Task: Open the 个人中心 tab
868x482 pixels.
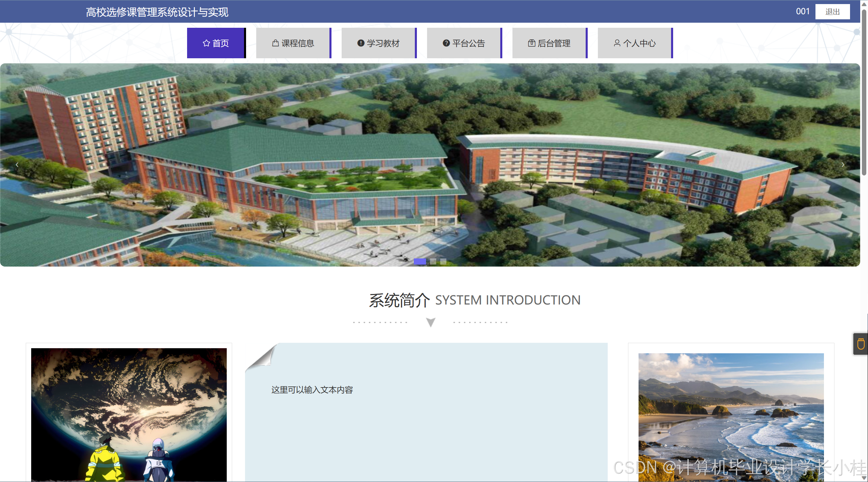Action: (635, 43)
